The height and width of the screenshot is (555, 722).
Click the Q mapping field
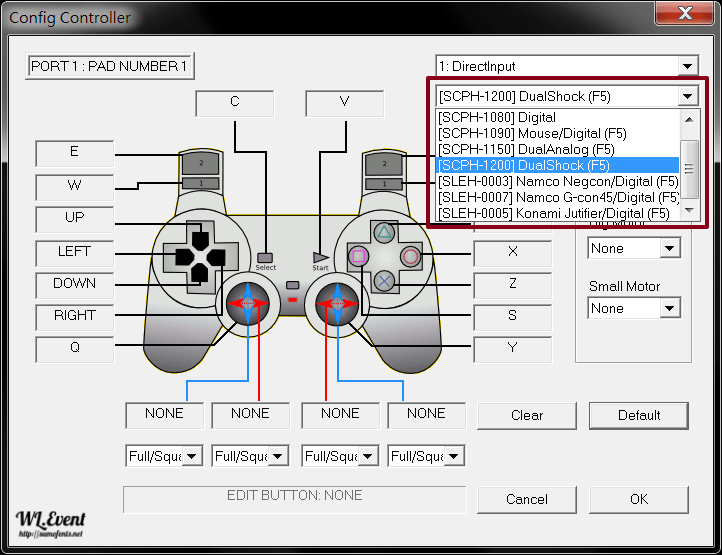point(75,350)
